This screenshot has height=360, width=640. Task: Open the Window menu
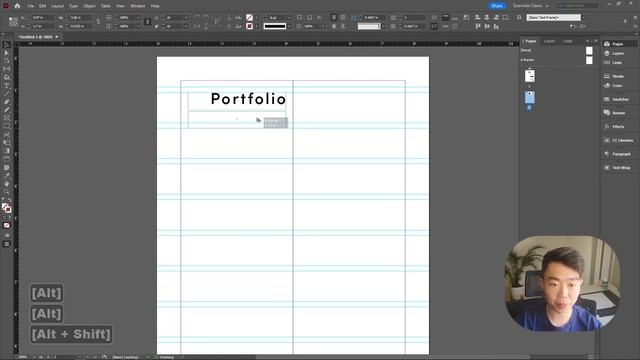point(138,6)
